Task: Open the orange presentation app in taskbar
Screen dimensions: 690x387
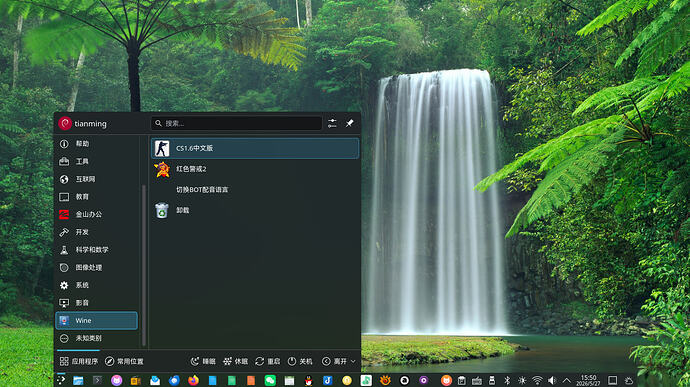Action: [x=251, y=380]
